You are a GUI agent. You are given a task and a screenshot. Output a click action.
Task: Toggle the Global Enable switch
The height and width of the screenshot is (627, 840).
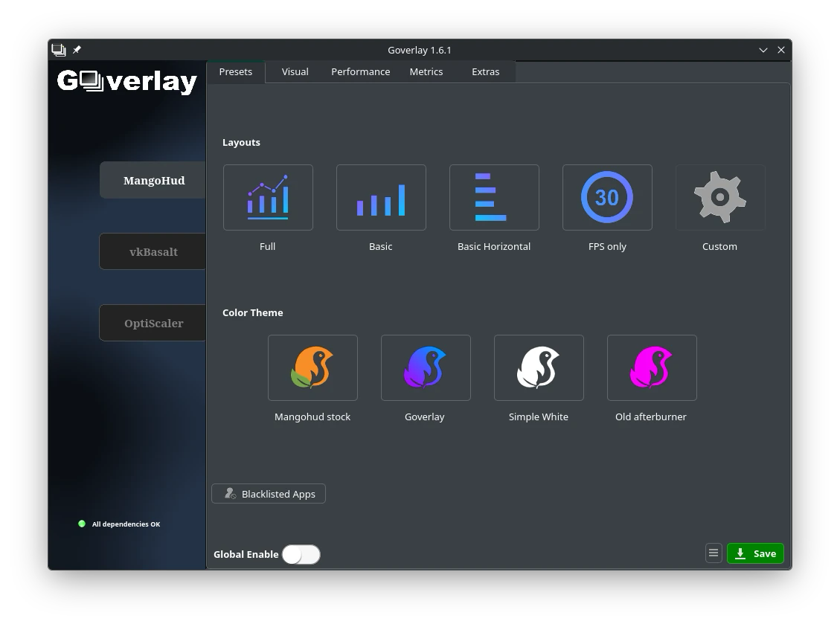[301, 554]
